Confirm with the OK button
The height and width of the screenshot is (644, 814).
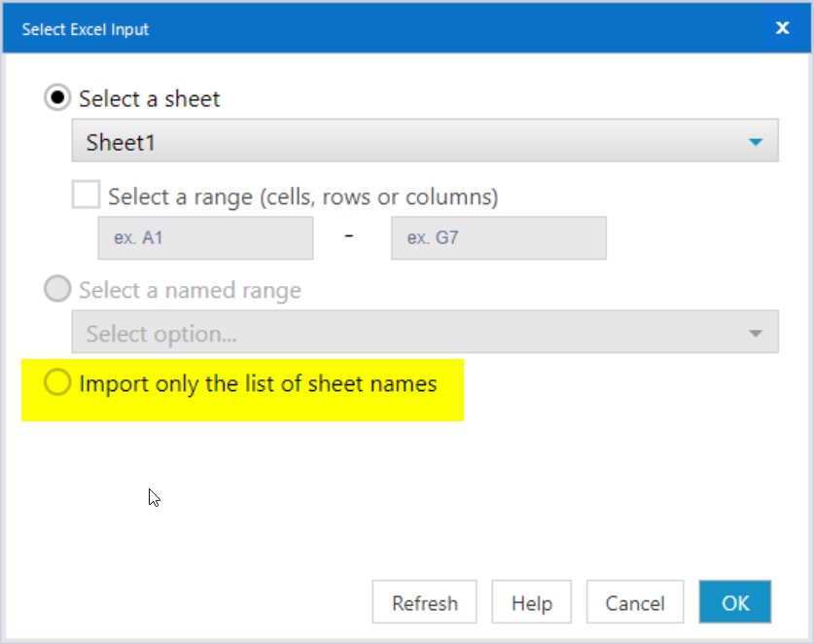pyautogui.click(x=735, y=603)
